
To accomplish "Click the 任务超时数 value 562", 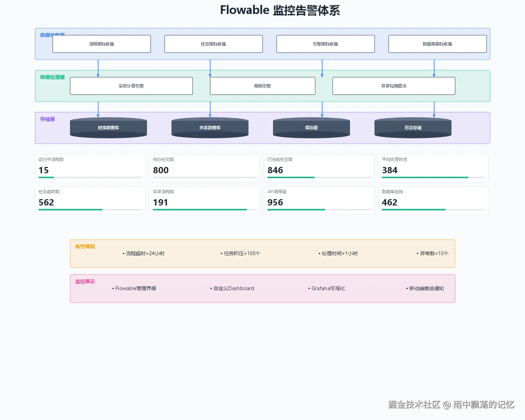I will (x=46, y=202).
